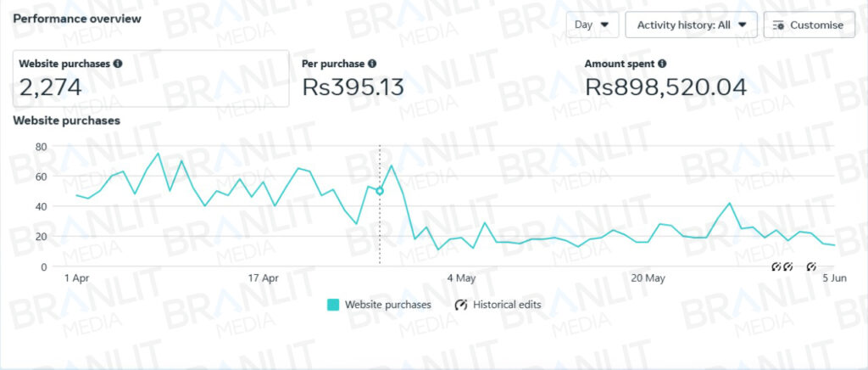
Task: Expand the Activity history: All dropdown
Action: (x=691, y=25)
